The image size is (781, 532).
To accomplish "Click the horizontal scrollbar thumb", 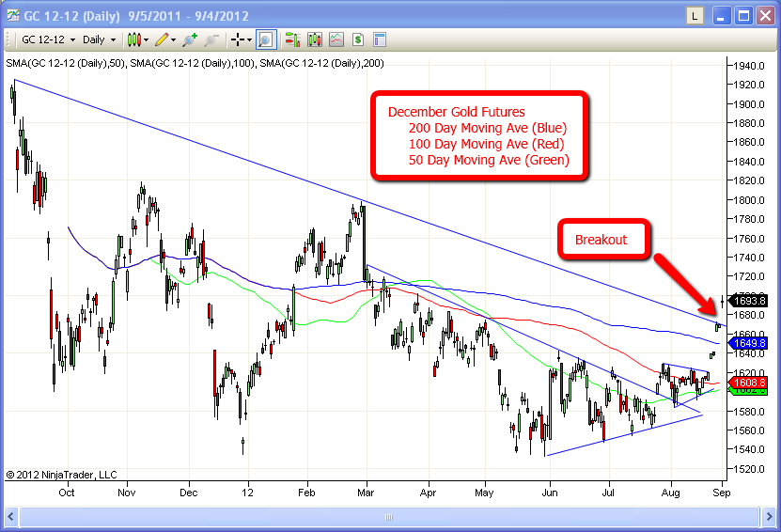I will (390, 517).
